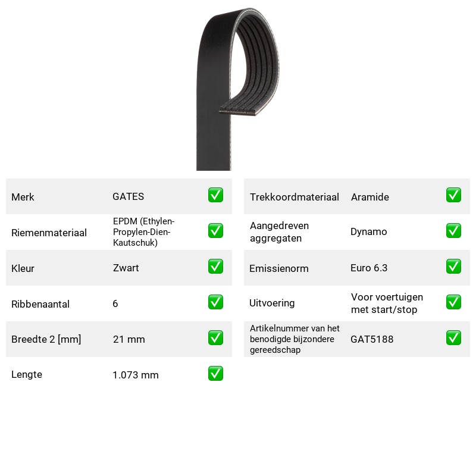476x476 pixels.
Task: Click the Riemenmateriaal label
Action: 49,233
